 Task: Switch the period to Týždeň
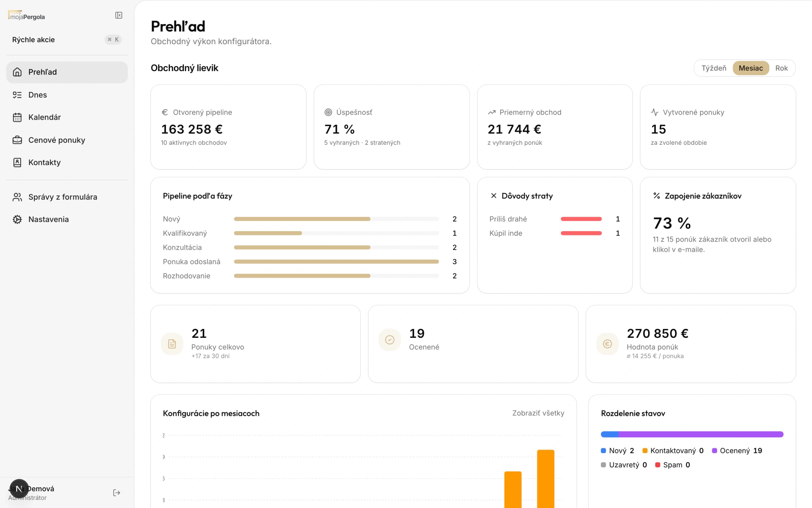click(714, 68)
